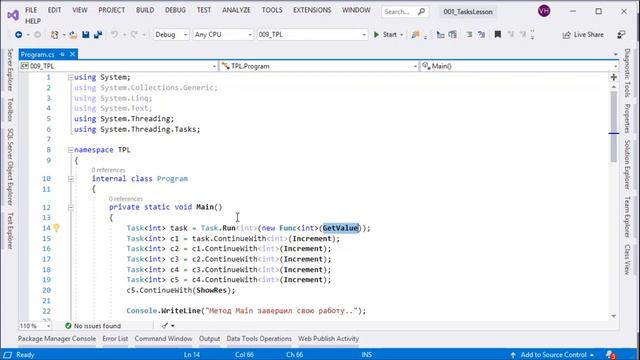
Task: Open the Any CPU platform dropdown
Action: coord(223,35)
